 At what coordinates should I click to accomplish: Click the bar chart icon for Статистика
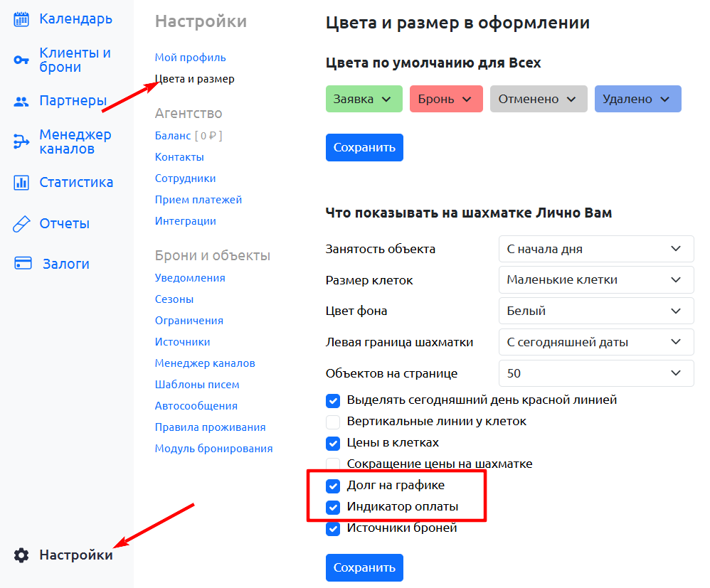(21, 183)
